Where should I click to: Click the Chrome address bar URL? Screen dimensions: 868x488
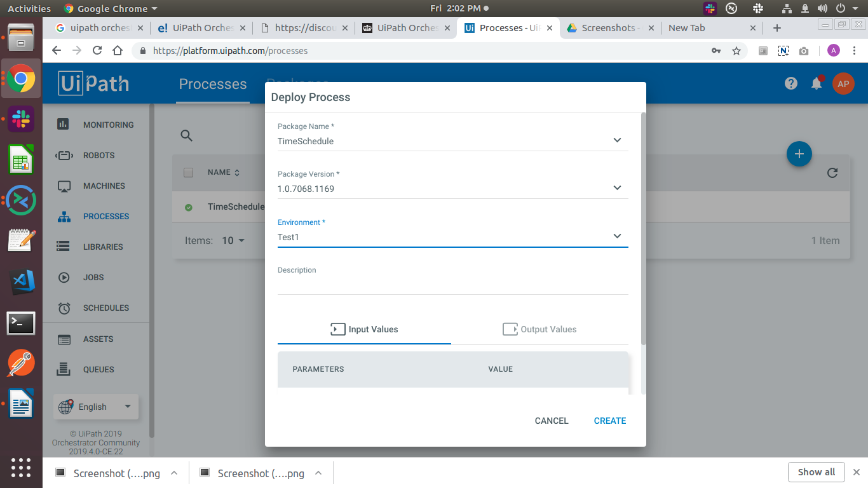point(230,51)
